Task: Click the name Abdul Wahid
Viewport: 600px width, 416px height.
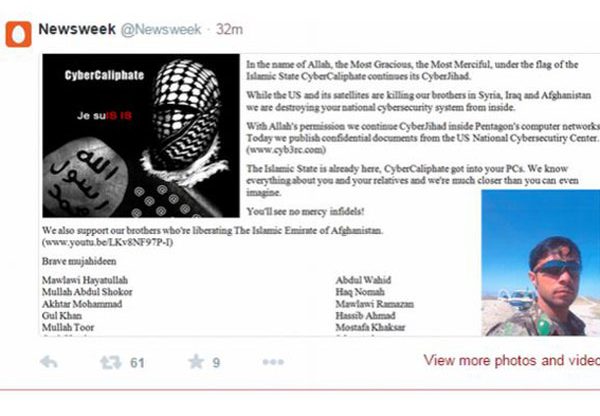Action: (364, 280)
